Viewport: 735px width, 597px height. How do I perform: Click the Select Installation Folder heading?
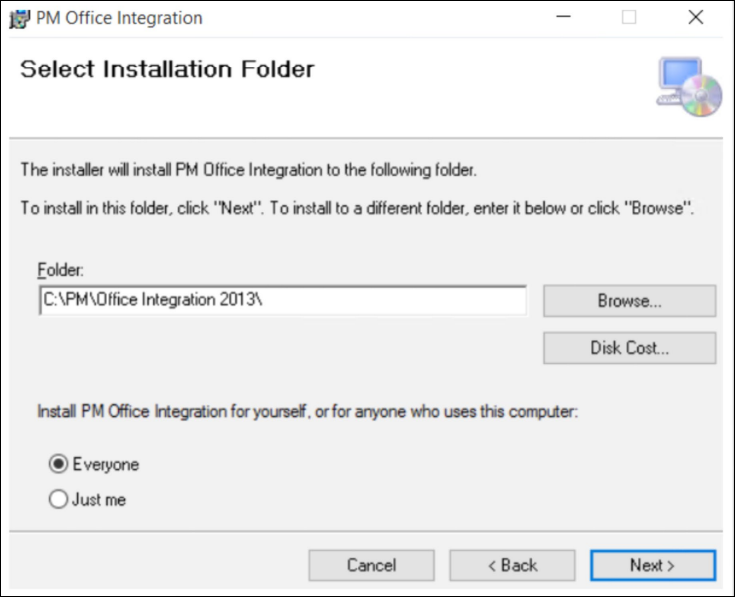click(167, 69)
